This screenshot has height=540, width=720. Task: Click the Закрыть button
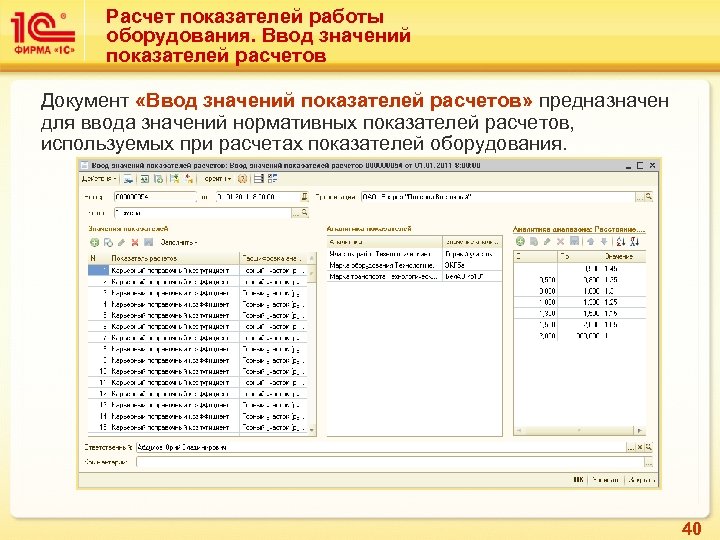641,480
